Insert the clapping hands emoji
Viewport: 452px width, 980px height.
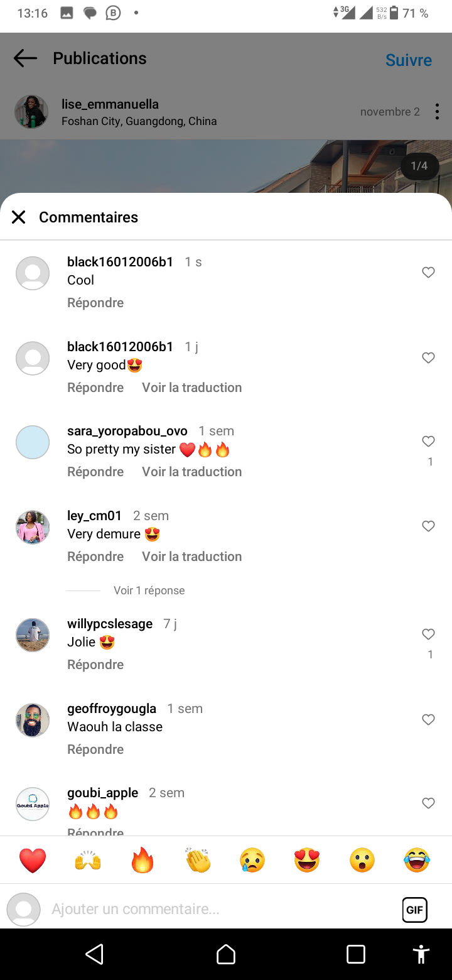198,860
